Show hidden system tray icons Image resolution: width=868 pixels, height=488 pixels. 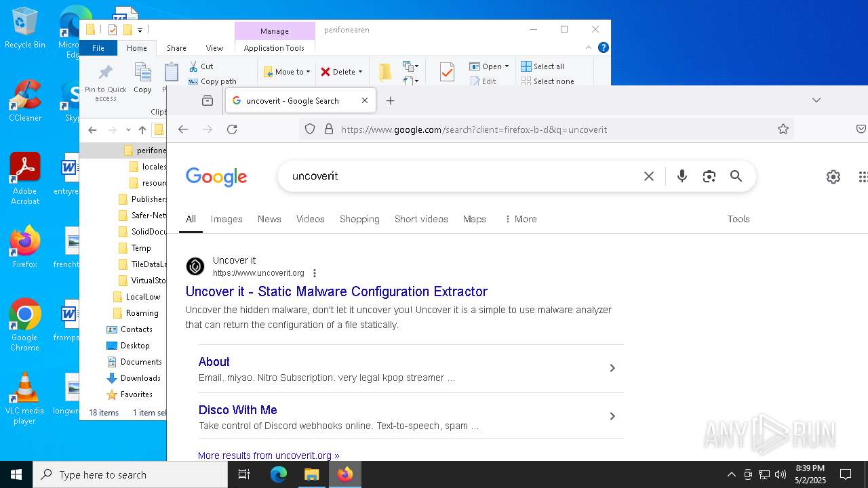pos(731,474)
